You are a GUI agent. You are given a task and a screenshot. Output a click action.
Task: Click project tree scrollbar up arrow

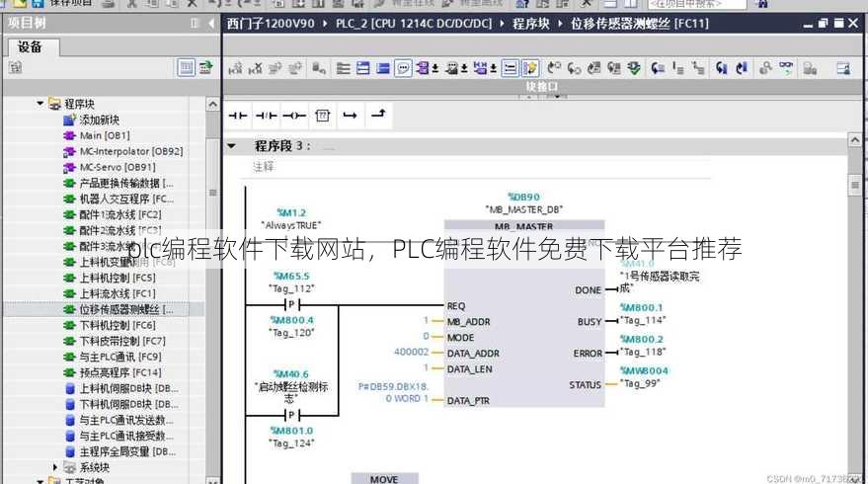[212, 104]
